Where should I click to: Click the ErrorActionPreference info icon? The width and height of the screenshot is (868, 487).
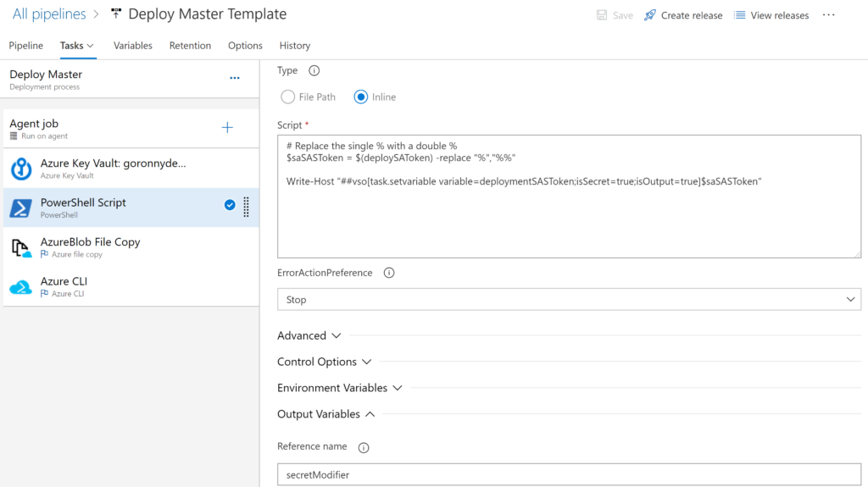(x=389, y=273)
